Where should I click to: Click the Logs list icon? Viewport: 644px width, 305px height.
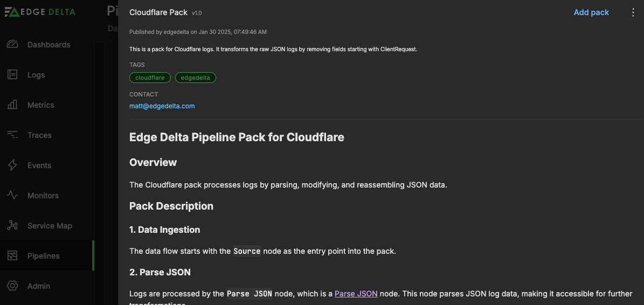point(12,75)
